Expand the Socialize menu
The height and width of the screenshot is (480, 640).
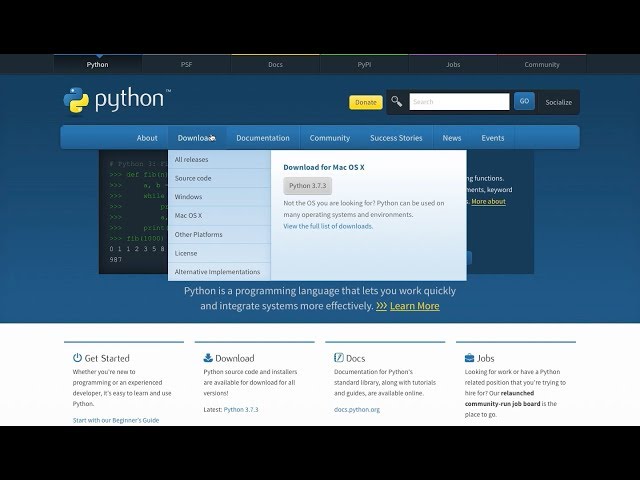[x=558, y=102]
